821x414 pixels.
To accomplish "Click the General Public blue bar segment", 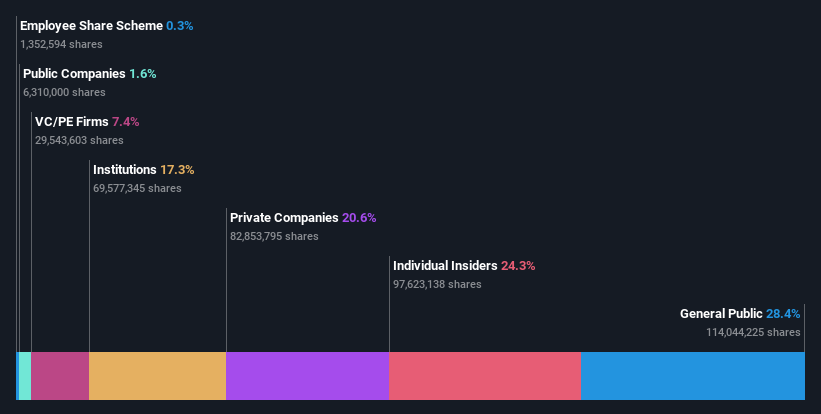I will point(692,376).
